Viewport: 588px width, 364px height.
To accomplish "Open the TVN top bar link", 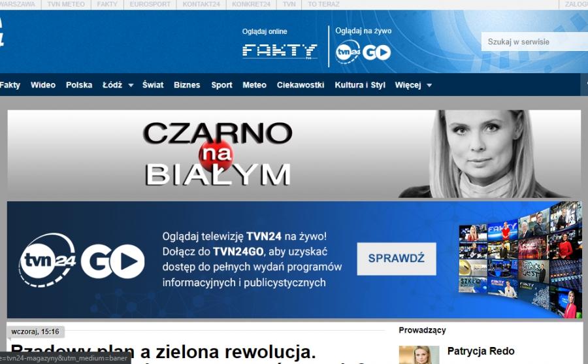I will [289, 4].
